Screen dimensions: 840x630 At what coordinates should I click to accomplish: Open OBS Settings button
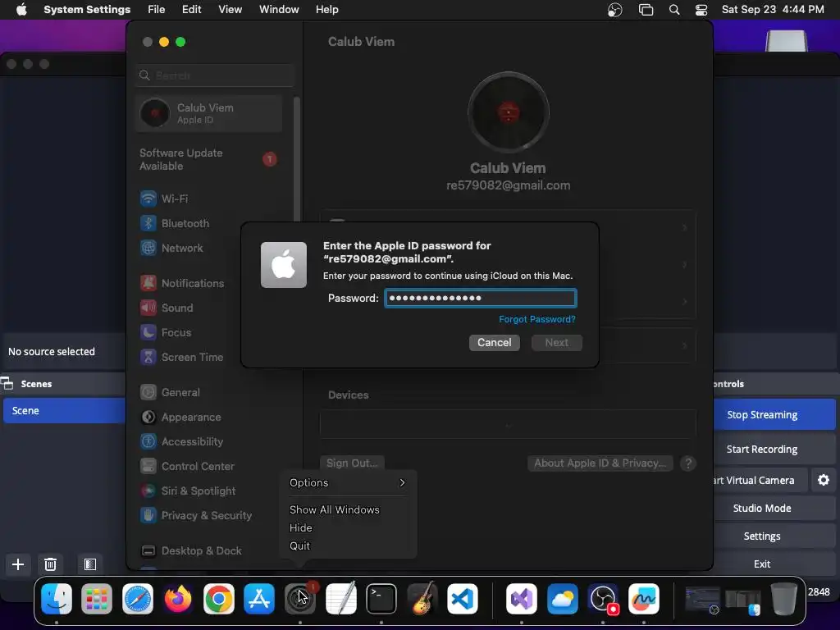coord(774,536)
